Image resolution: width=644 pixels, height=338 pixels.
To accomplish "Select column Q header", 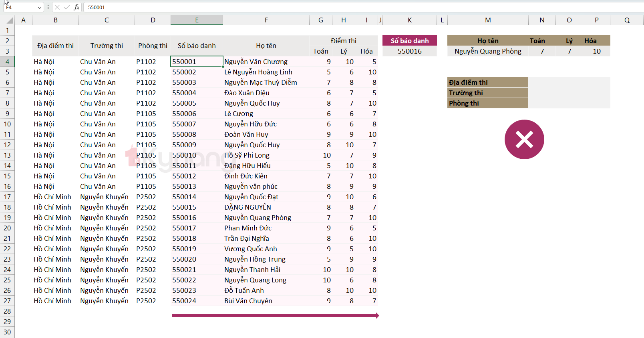I will tap(627, 20).
